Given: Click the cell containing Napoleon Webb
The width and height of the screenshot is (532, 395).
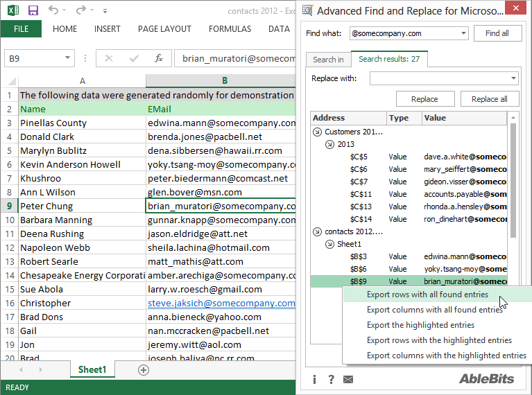Looking at the screenshot, I should (x=82, y=248).
